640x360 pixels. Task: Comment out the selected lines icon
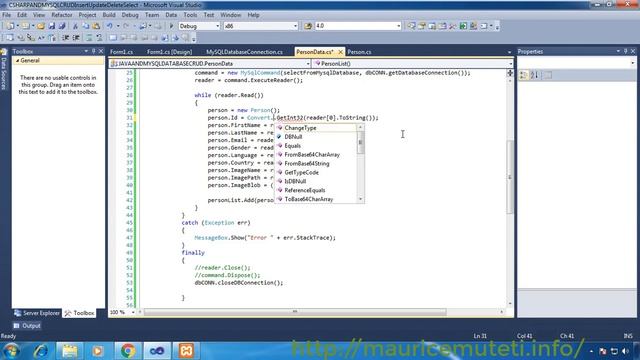coord(89,38)
